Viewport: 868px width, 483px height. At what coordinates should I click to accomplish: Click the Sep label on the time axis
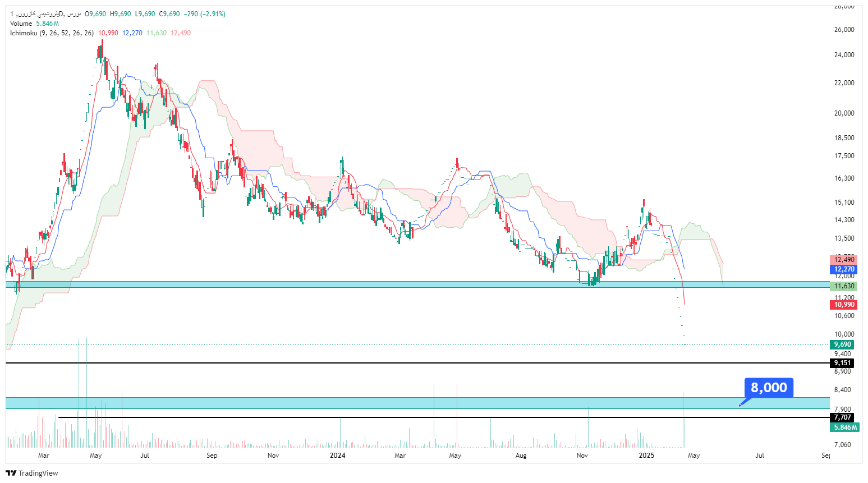coord(212,456)
